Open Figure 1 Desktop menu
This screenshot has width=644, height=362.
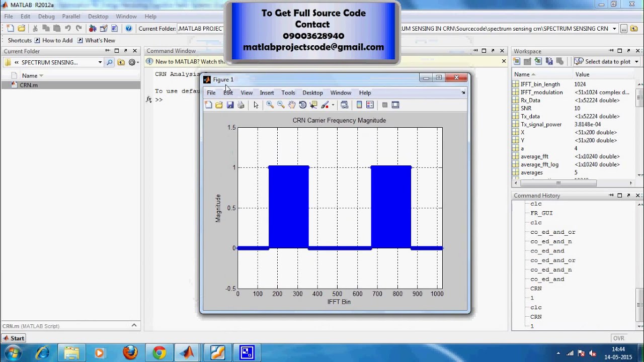click(x=312, y=93)
